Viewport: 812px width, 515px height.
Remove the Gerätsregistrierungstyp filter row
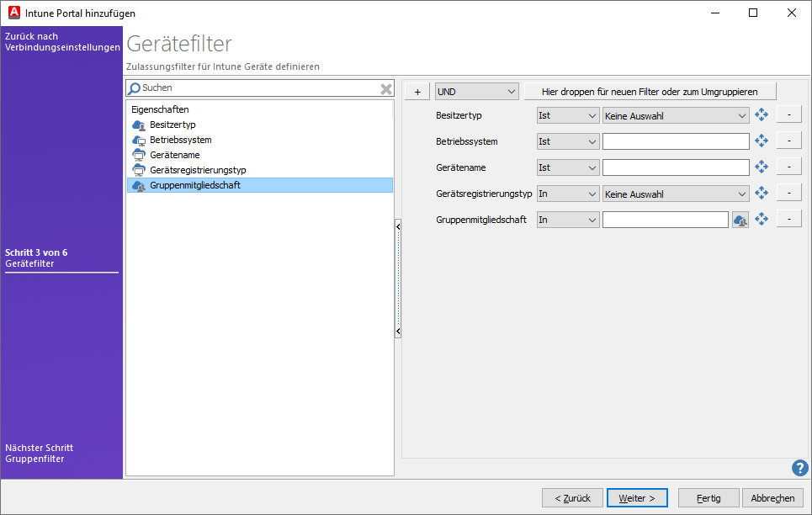(788, 193)
